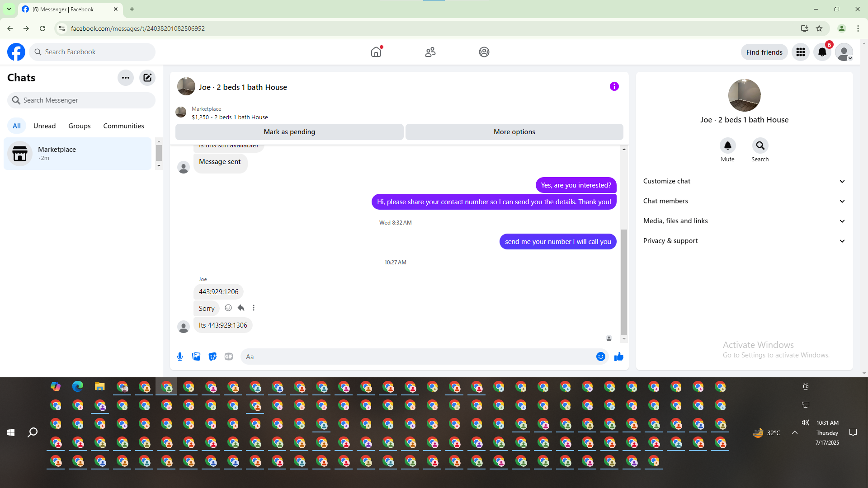Image resolution: width=868 pixels, height=488 pixels.
Task: Show hidden system tray icons
Action: pos(795,432)
